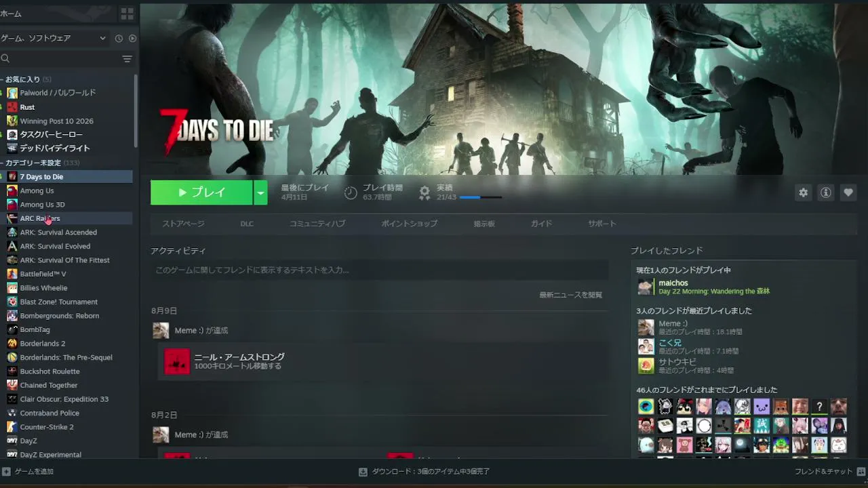The image size is (868, 488).
Task: Click the activity text input box
Action: (x=379, y=270)
